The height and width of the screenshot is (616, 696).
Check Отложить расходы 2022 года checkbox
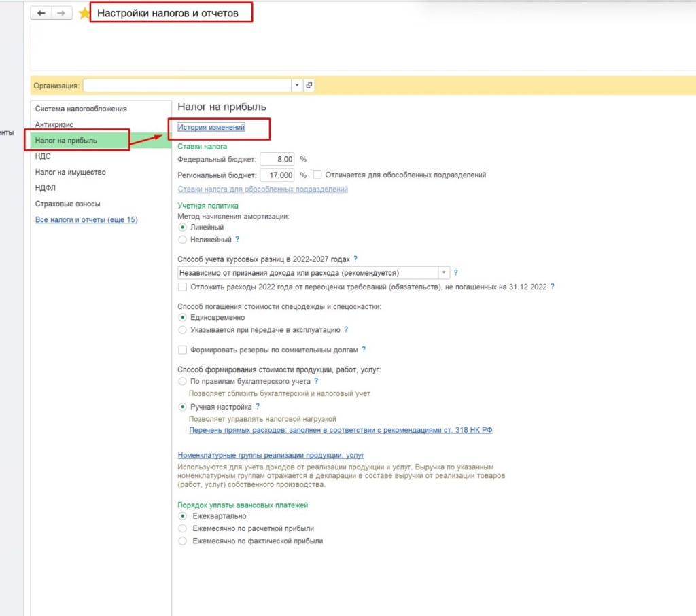click(x=182, y=287)
